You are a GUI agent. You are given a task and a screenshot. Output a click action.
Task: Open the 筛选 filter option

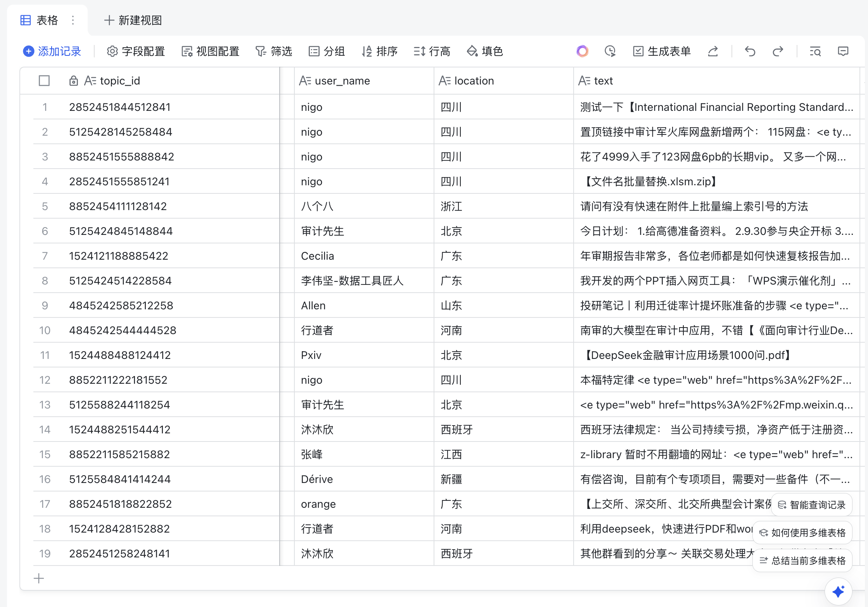(x=274, y=51)
